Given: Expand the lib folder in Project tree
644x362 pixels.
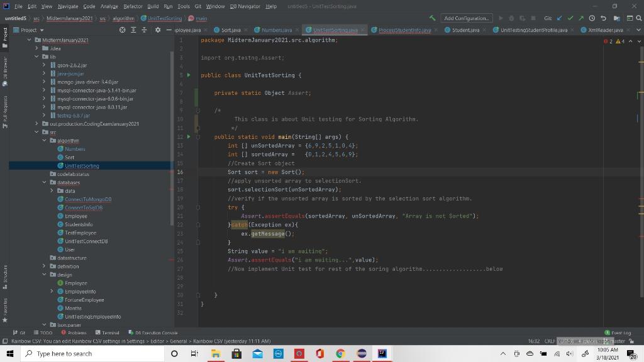Looking at the screenshot, I should click(x=36, y=57).
